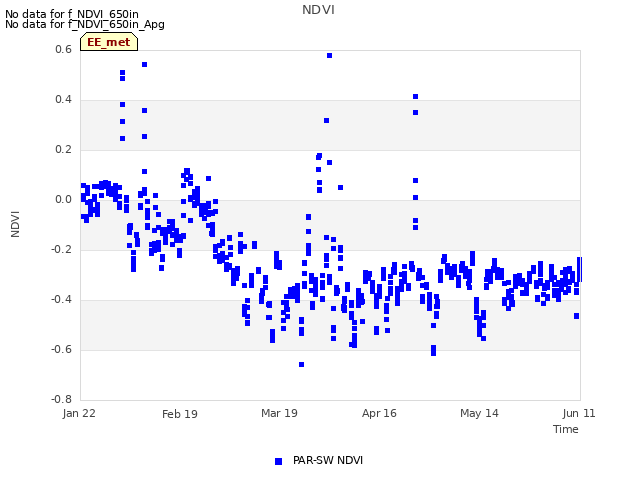Viewport: 640px width, 480px height.
Task: Click the -0.6 y-axis tick label
Action: coord(61,349)
